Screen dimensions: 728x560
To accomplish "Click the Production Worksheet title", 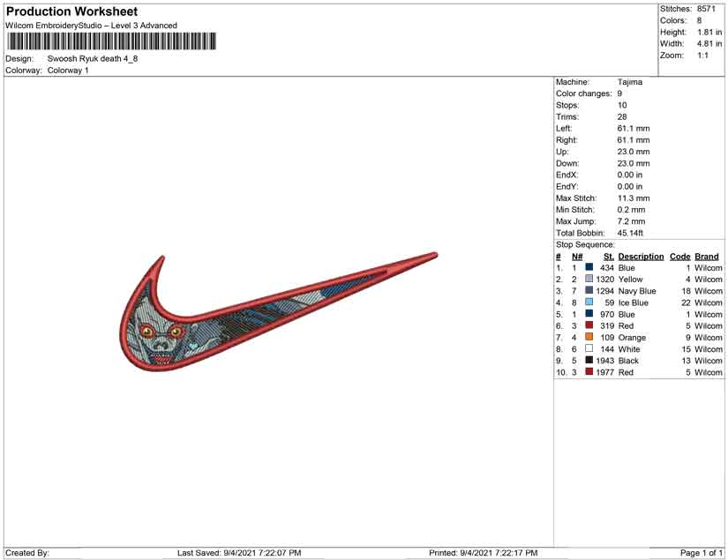I will [72, 11].
